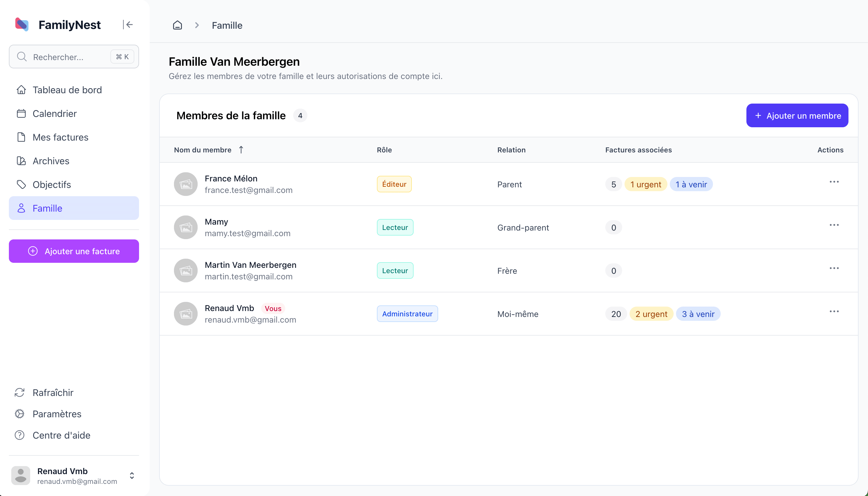This screenshot has height=496, width=868.
Task: Click the home breadcrumb icon
Action: point(178,25)
